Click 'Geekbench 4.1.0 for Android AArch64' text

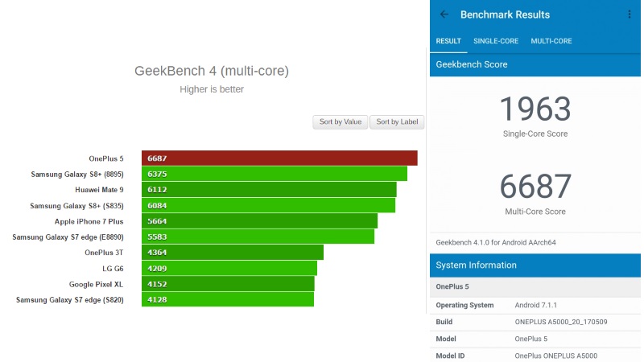pyautogui.click(x=496, y=243)
